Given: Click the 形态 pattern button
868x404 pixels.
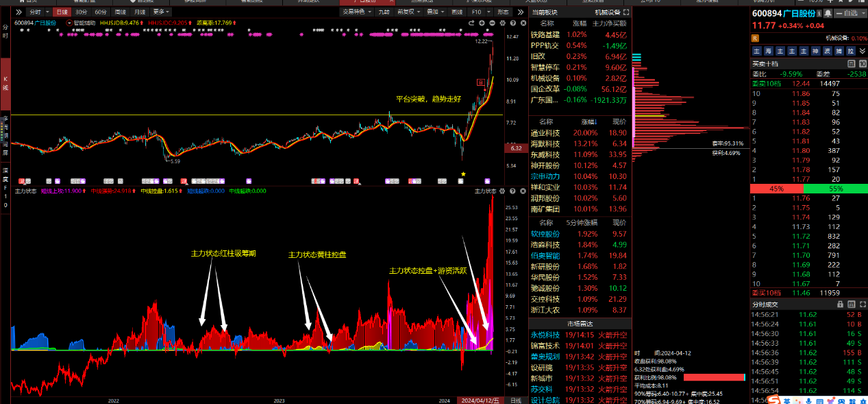Looking at the screenshot, I should (x=503, y=12).
